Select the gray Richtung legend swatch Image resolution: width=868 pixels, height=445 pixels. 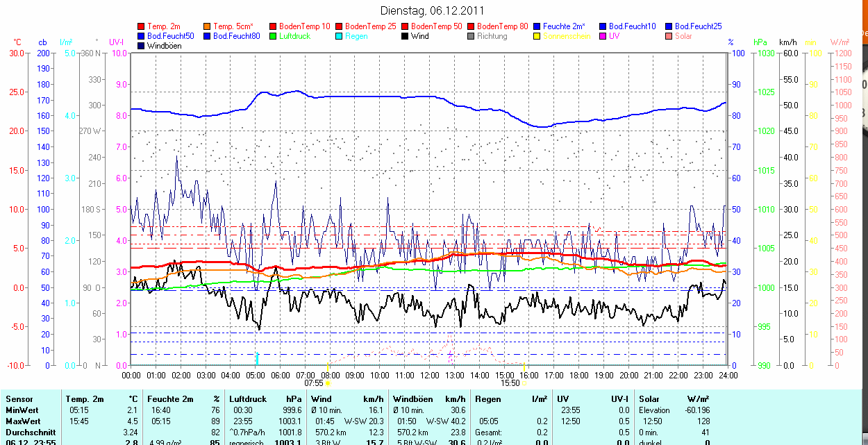click(471, 36)
